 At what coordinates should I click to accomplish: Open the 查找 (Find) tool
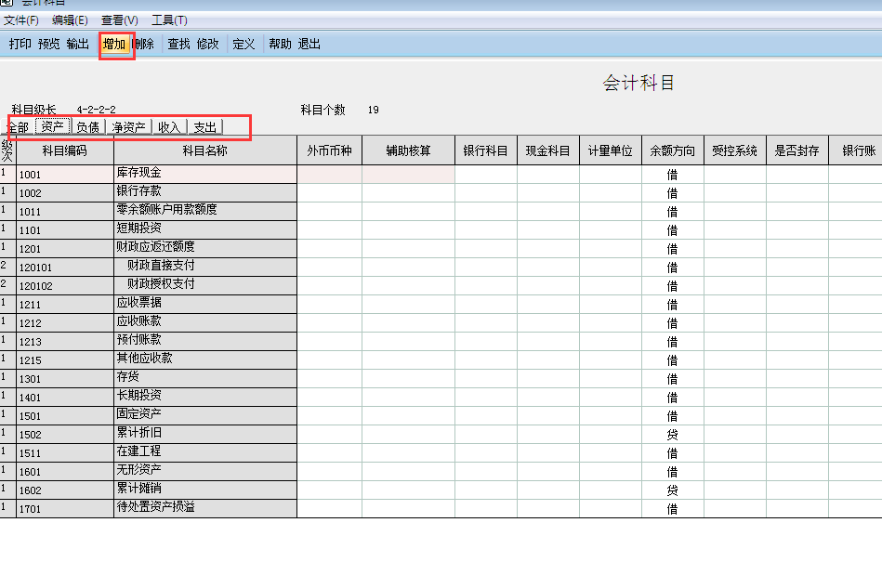pos(178,44)
